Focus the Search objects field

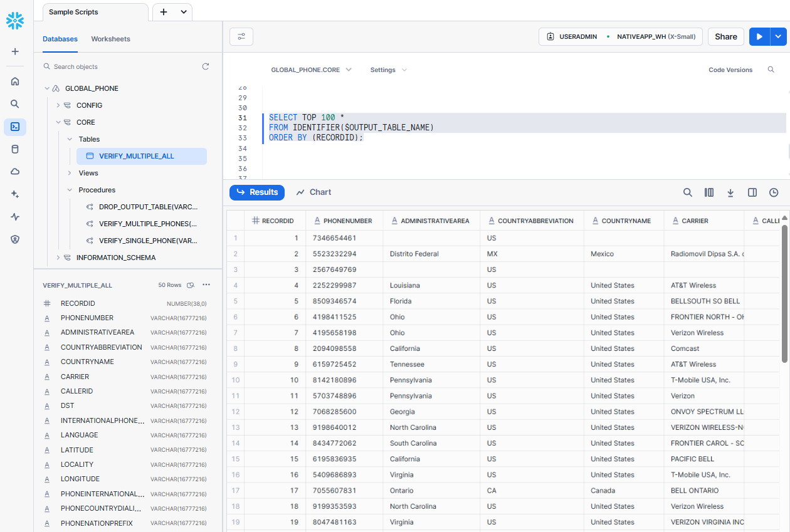coord(119,66)
